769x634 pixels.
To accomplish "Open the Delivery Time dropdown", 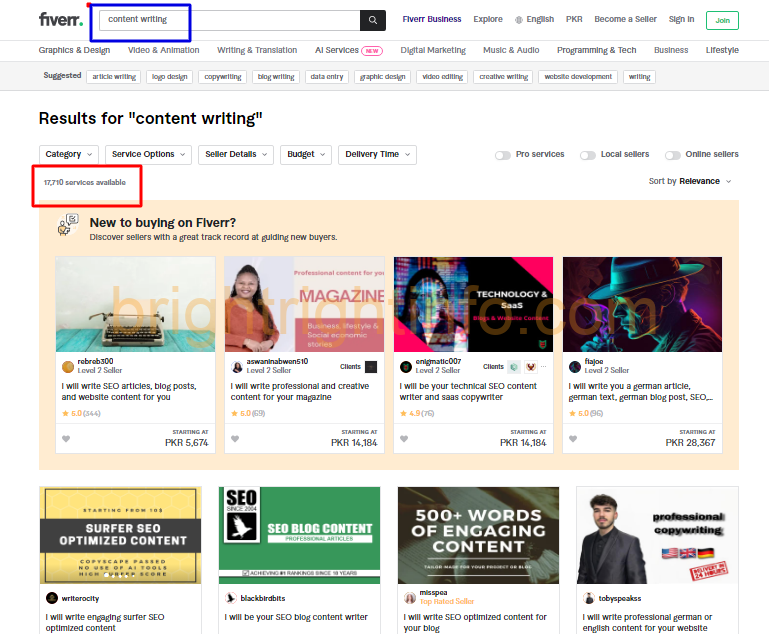I will [x=377, y=154].
